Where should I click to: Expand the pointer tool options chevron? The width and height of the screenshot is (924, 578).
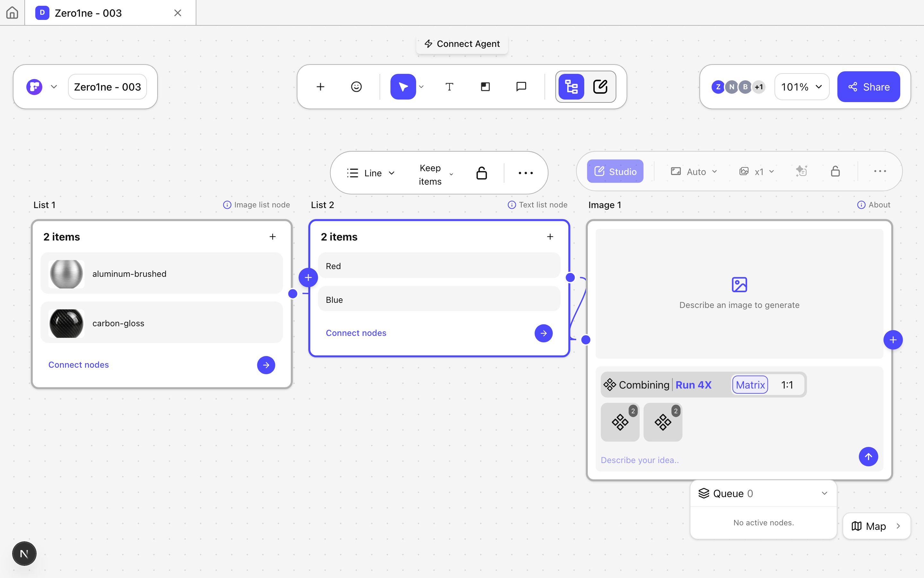(x=421, y=87)
